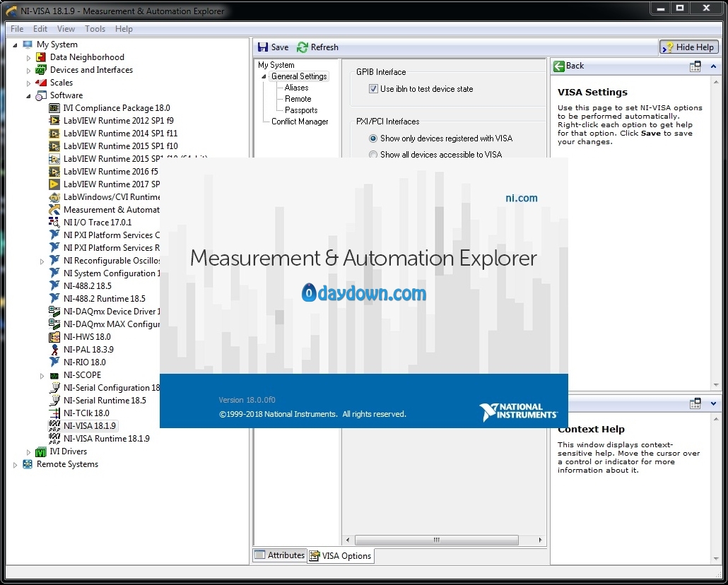Click the NI-RIO 18.0 icon
Viewport: 728px width, 585px height.
[54, 362]
